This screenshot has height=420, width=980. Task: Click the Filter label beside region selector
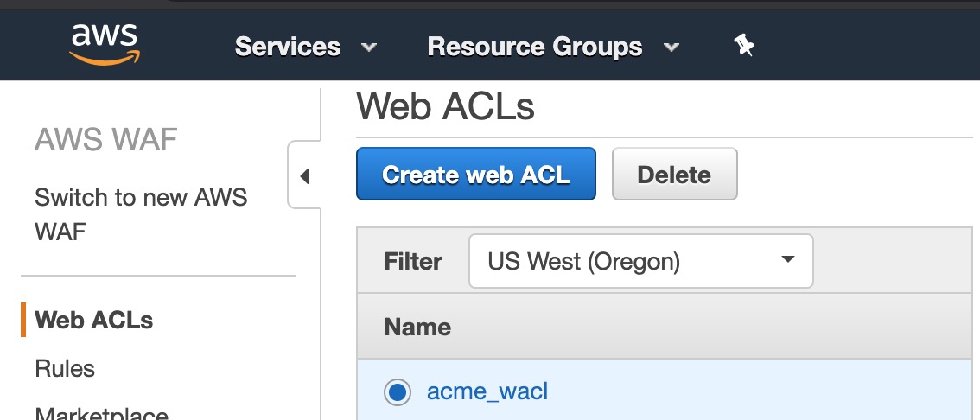tap(413, 261)
